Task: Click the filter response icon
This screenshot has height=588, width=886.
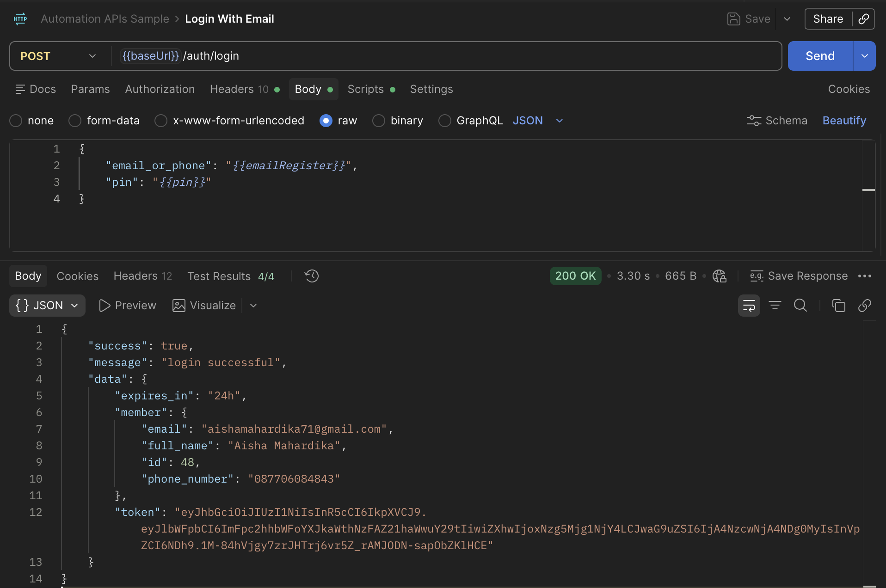Action: 775,306
